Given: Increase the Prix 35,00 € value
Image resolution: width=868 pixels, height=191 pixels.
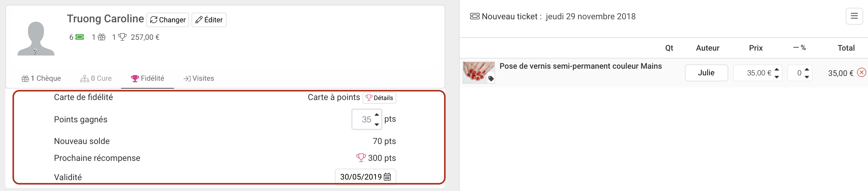Looking at the screenshot, I should (776, 69).
